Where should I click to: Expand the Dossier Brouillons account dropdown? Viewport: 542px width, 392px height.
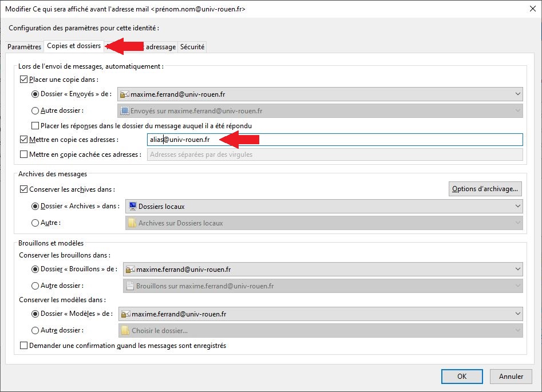(x=517, y=269)
